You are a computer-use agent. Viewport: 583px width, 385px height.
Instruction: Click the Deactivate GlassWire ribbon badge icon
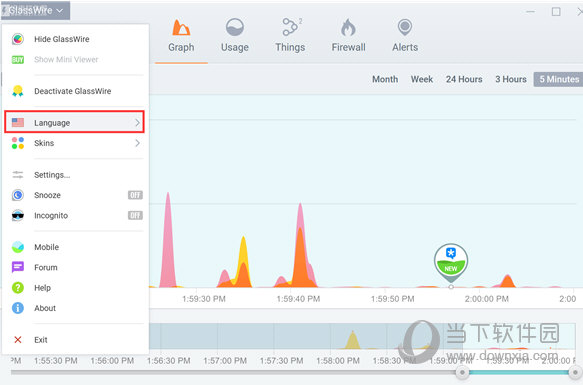coord(18,91)
